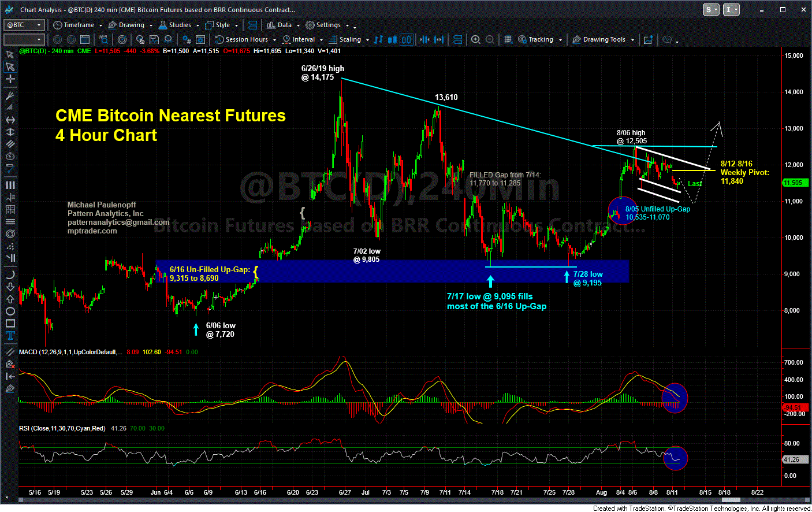Click the mptrader.com text

click(92, 231)
